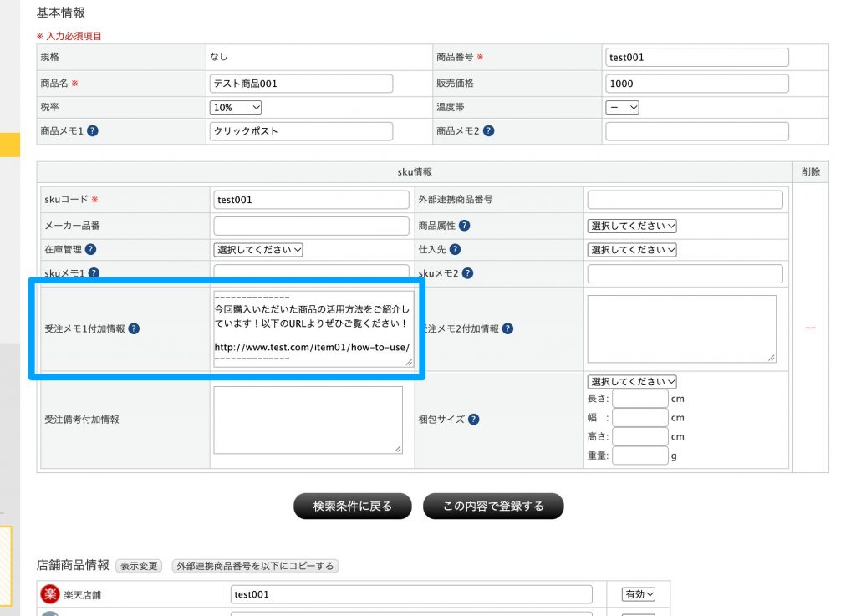Open help icon beside 商品属性

pyautogui.click(x=464, y=226)
